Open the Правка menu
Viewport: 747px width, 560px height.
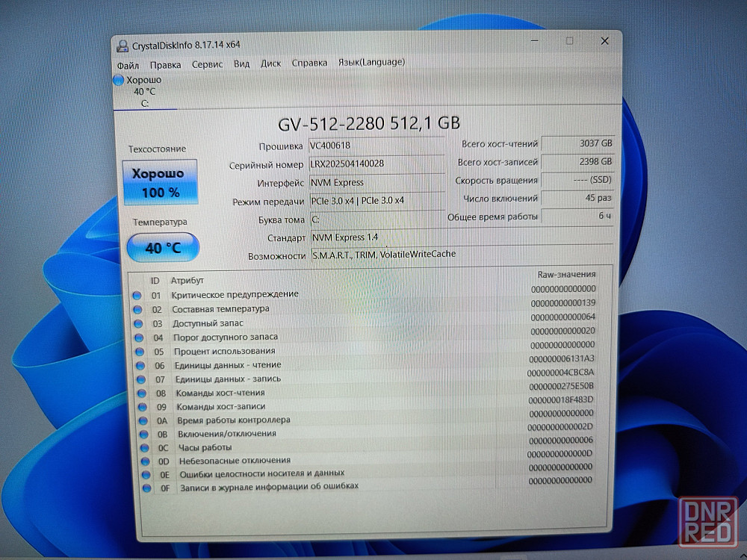[165, 65]
